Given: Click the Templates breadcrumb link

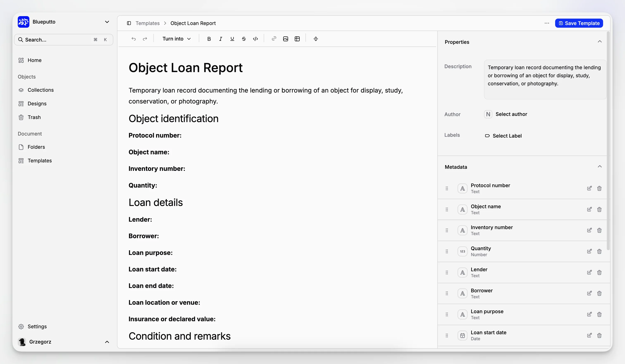Looking at the screenshot, I should [148, 23].
